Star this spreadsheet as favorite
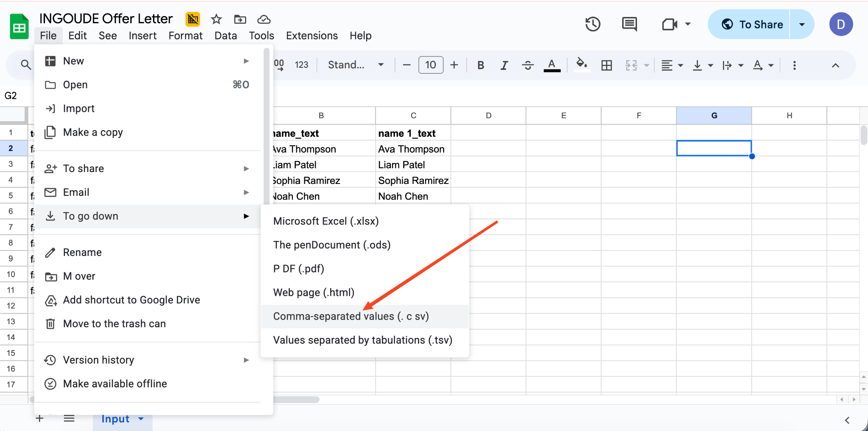 pos(216,19)
